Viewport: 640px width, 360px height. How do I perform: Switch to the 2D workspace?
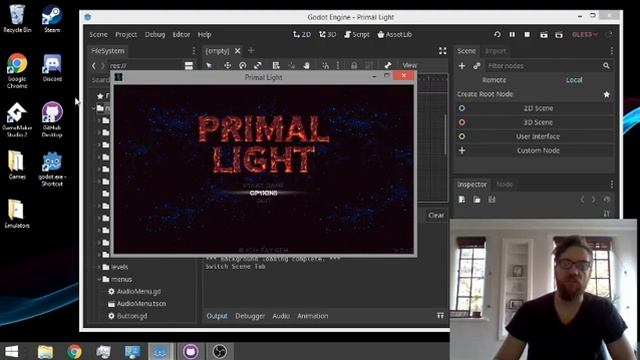(302, 35)
